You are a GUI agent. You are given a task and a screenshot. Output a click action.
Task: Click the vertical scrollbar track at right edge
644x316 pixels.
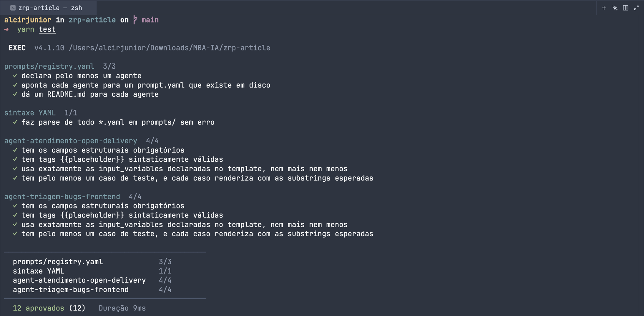(640, 165)
